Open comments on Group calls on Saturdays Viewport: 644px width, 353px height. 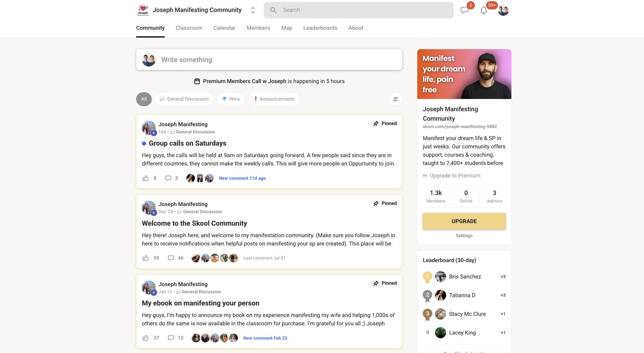click(168, 178)
